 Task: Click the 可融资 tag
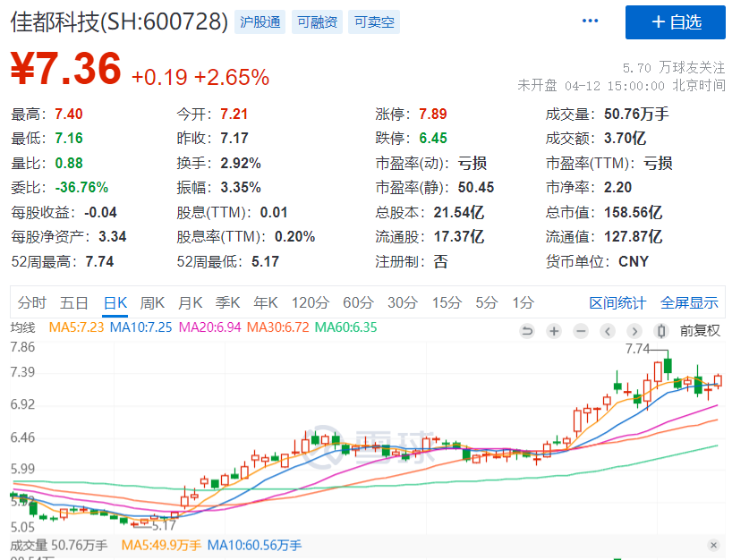click(318, 22)
